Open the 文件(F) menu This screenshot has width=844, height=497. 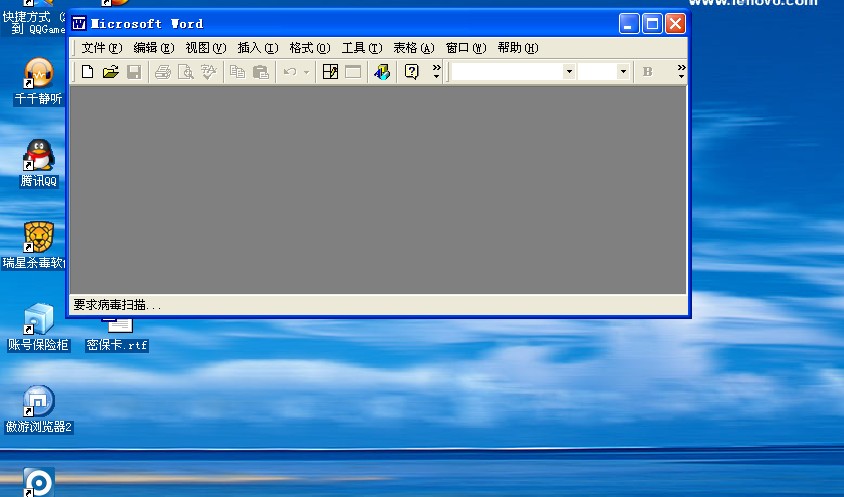(102, 48)
